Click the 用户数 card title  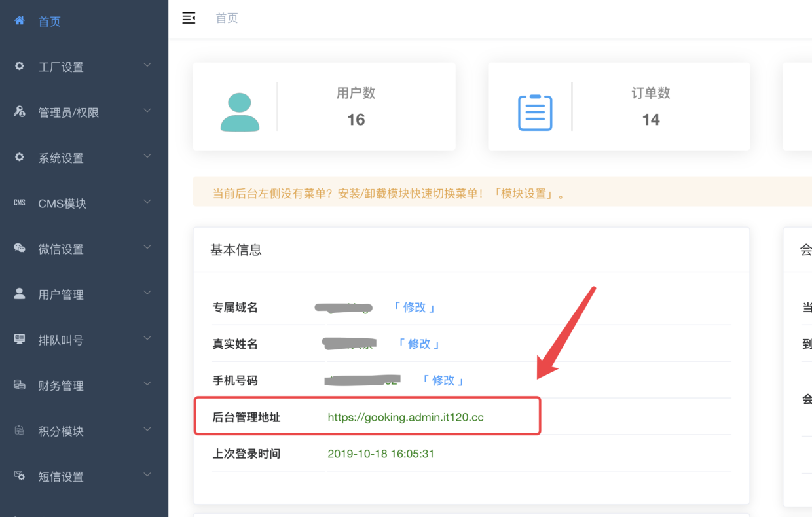(356, 94)
